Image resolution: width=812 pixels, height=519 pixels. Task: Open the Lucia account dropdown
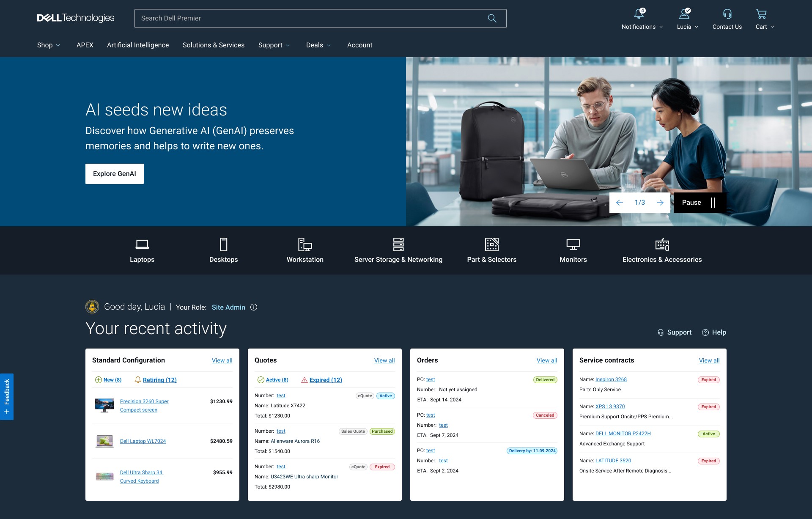tap(687, 26)
